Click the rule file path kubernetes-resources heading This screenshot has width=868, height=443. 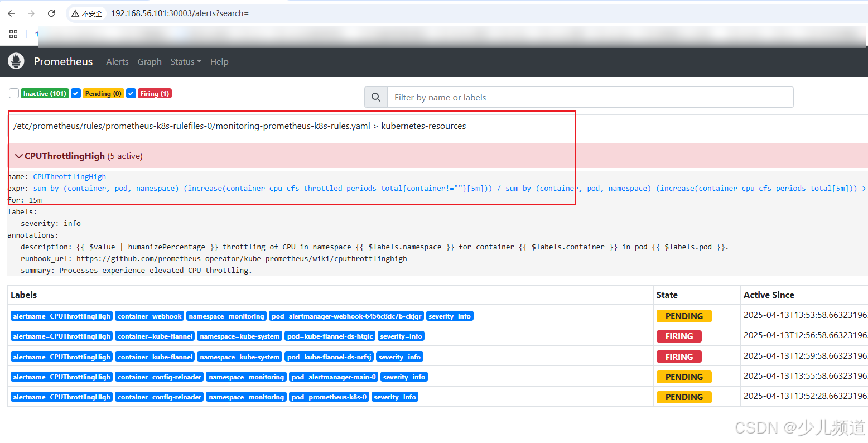pyautogui.click(x=240, y=126)
